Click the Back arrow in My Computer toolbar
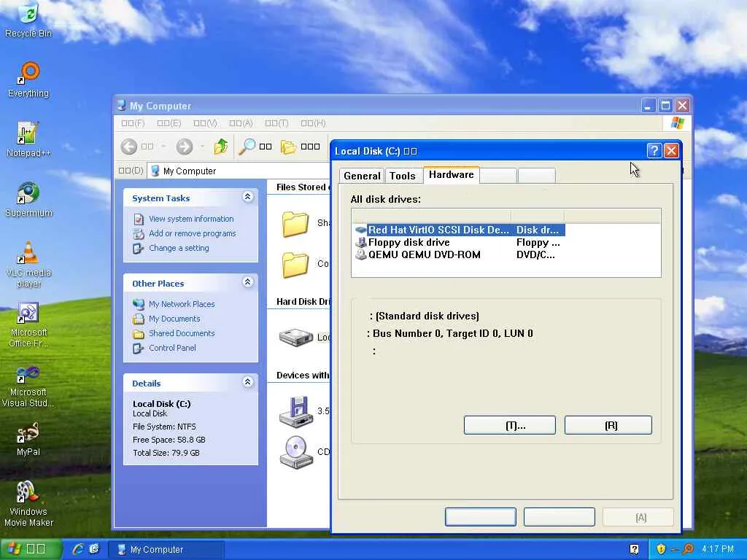The height and width of the screenshot is (560, 747). click(129, 147)
